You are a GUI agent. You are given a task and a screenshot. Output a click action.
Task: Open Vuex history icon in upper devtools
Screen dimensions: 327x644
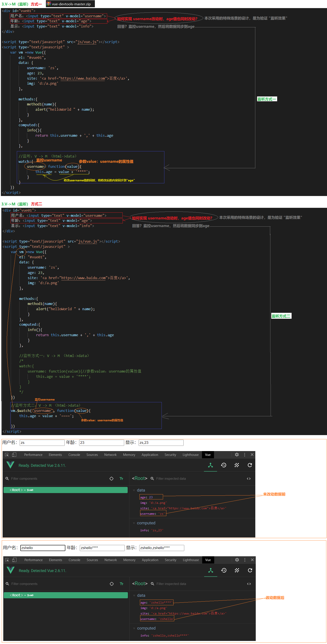click(x=224, y=465)
